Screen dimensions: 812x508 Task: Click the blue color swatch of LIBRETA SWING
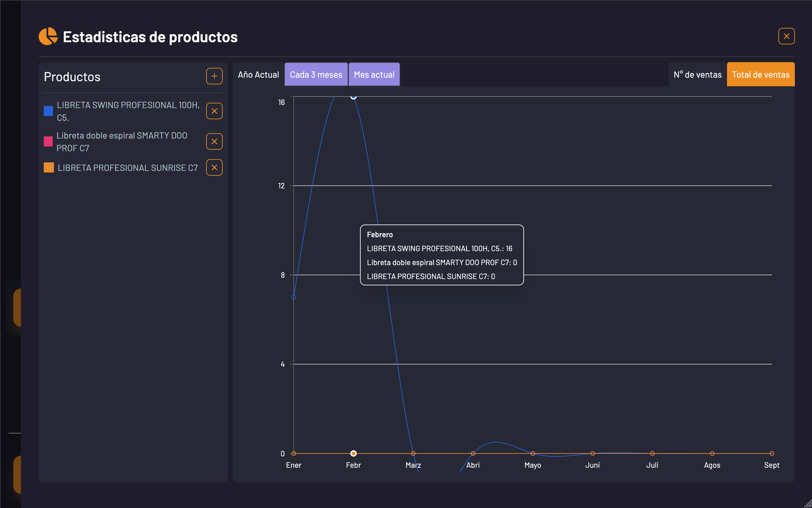48,111
